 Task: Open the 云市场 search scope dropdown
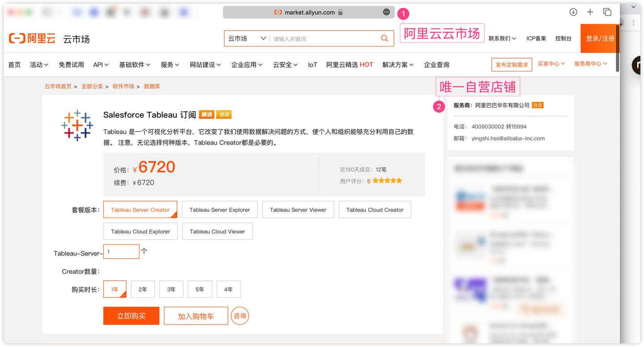tap(247, 38)
